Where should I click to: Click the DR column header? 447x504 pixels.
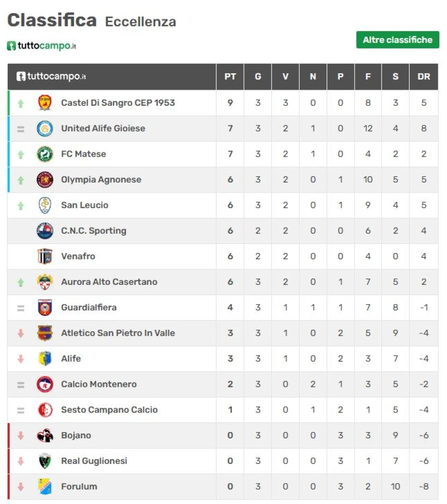[424, 77]
